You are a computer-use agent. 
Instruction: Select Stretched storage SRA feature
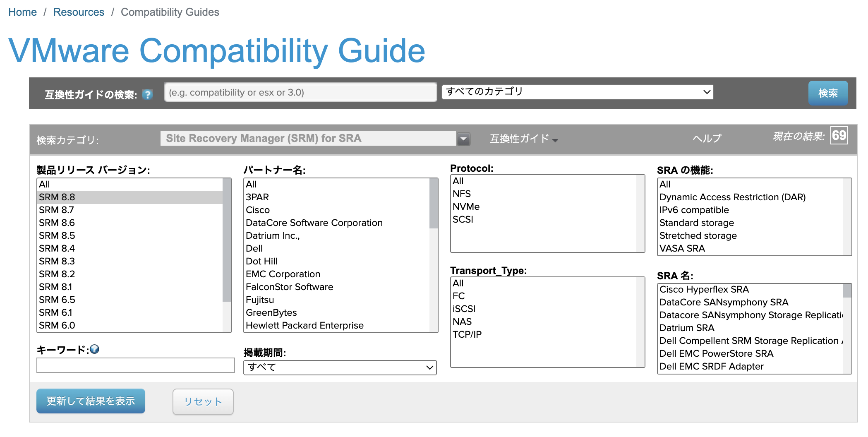(x=751, y=235)
